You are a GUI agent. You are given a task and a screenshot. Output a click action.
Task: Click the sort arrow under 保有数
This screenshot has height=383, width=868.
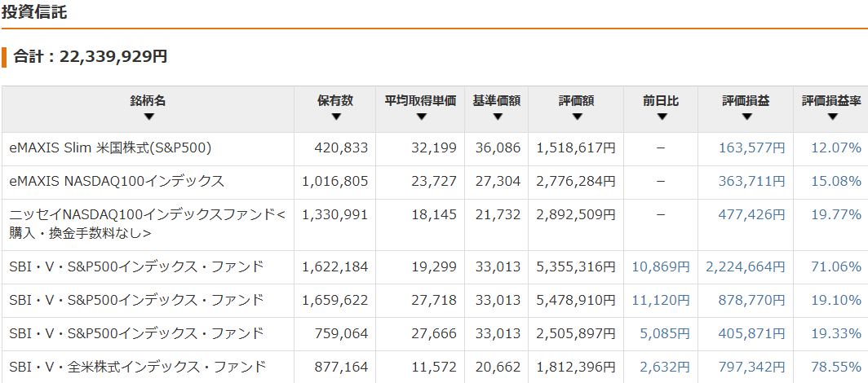pos(335,117)
